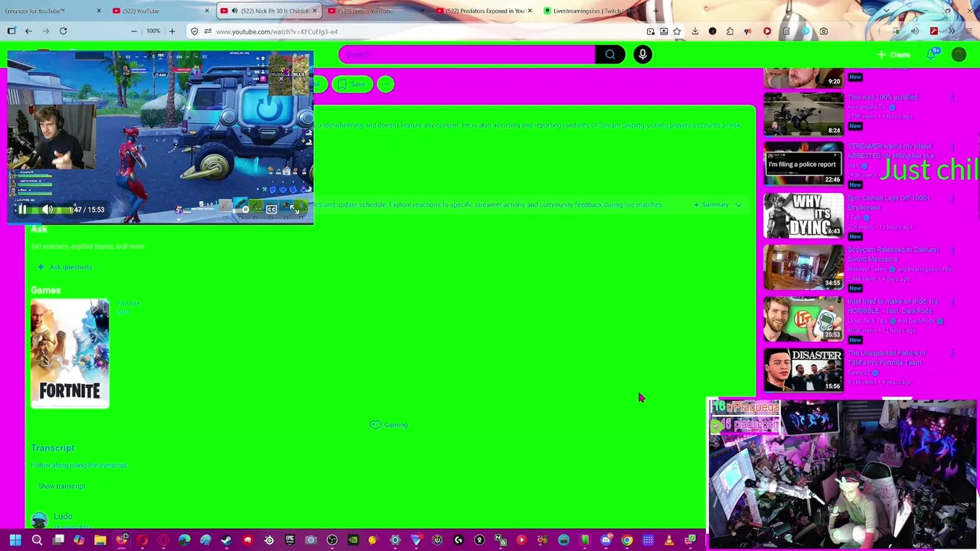This screenshot has width=980, height=551.
Task: Open options menu for 'The Unexpected Failure' video
Action: point(952,354)
